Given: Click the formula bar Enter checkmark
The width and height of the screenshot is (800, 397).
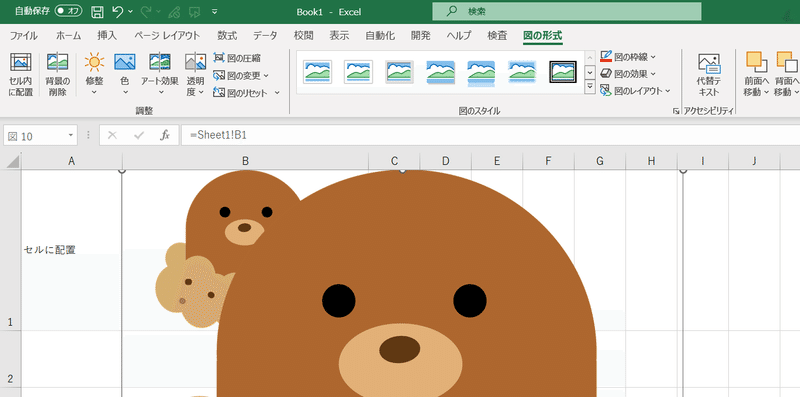Looking at the screenshot, I should pos(138,135).
